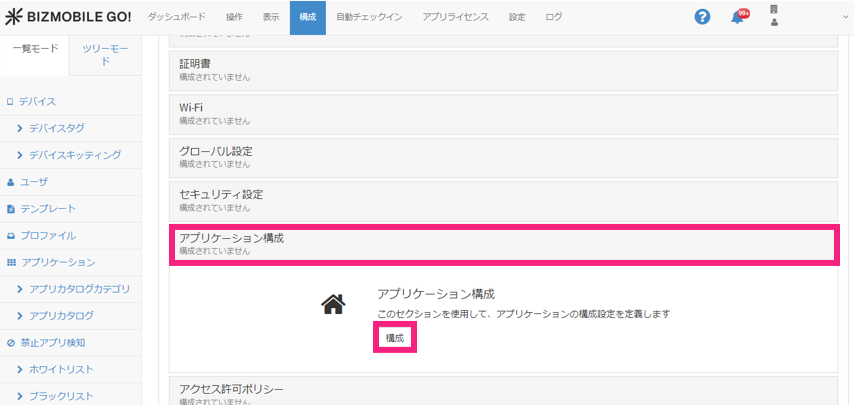Click the house icon for Application configuration
This screenshot has width=854, height=405.
pos(333,304)
